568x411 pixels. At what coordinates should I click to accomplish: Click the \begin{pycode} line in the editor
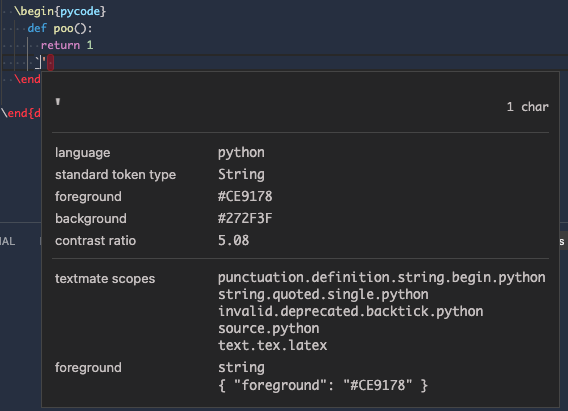pyautogui.click(x=60, y=11)
